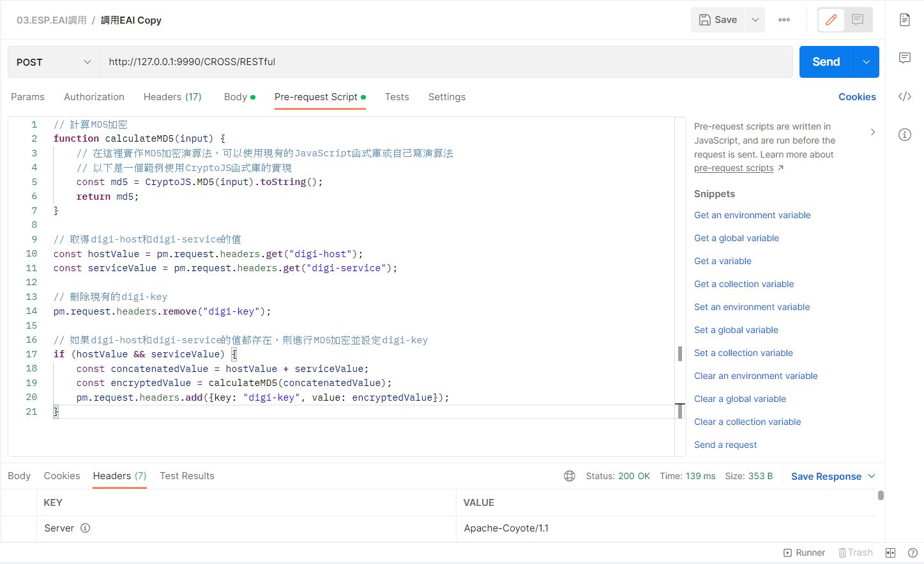Screen dimensions: 924x564
Task: Expand the Send options arrow
Action: tap(867, 62)
